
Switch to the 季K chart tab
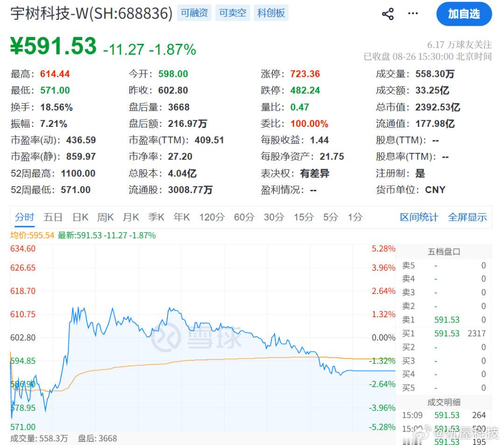pos(156,217)
